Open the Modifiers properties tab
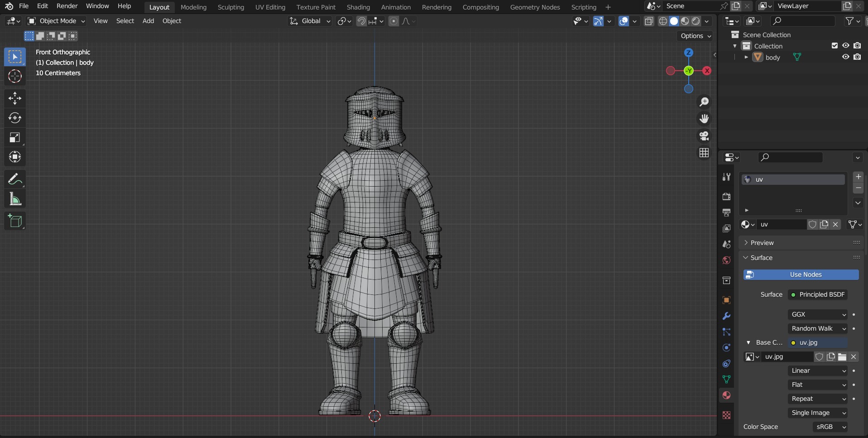The image size is (868, 438). tap(726, 316)
